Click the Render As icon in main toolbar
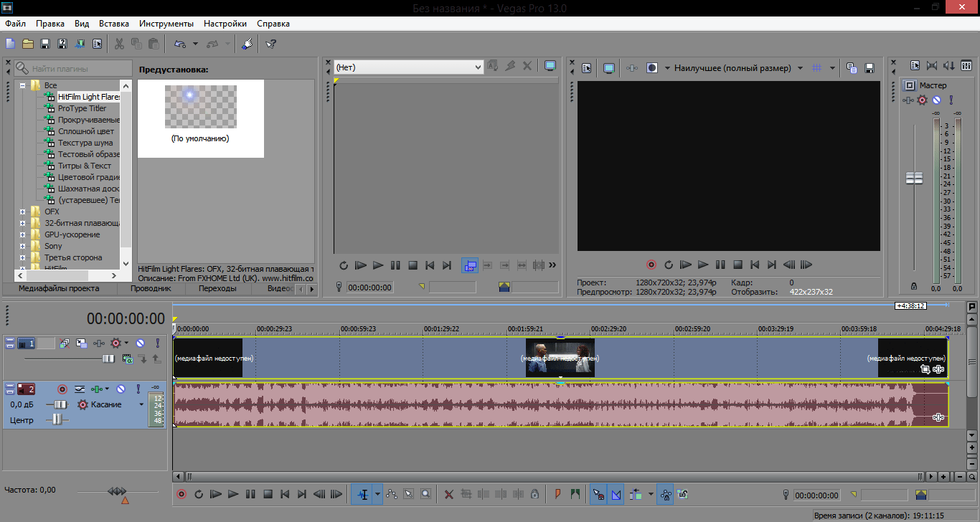980x522 pixels. [80, 44]
